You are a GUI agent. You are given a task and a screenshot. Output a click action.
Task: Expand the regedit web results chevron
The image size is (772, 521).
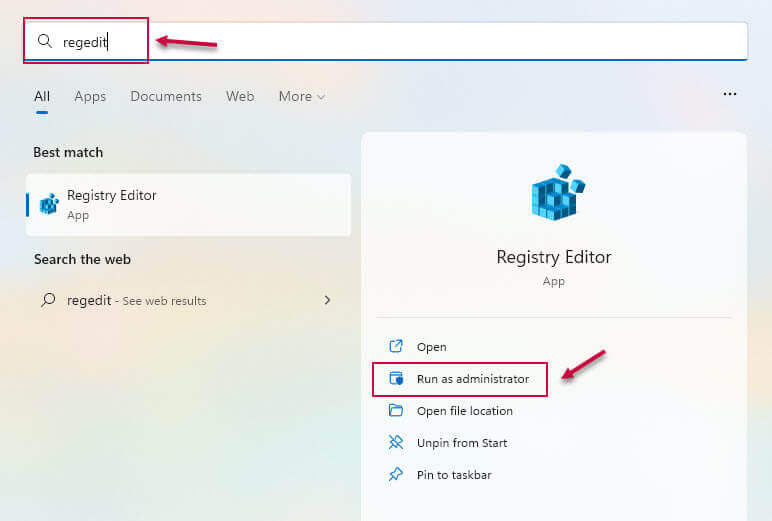[x=327, y=299]
